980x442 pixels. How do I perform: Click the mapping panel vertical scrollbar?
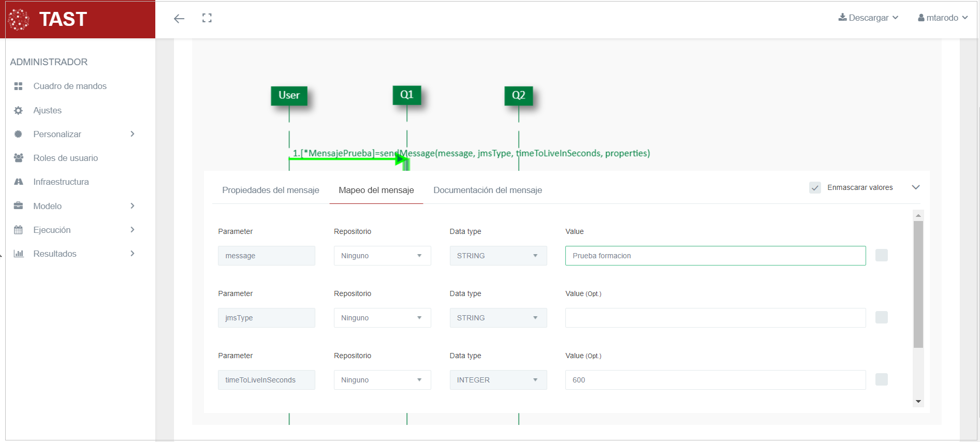click(918, 285)
